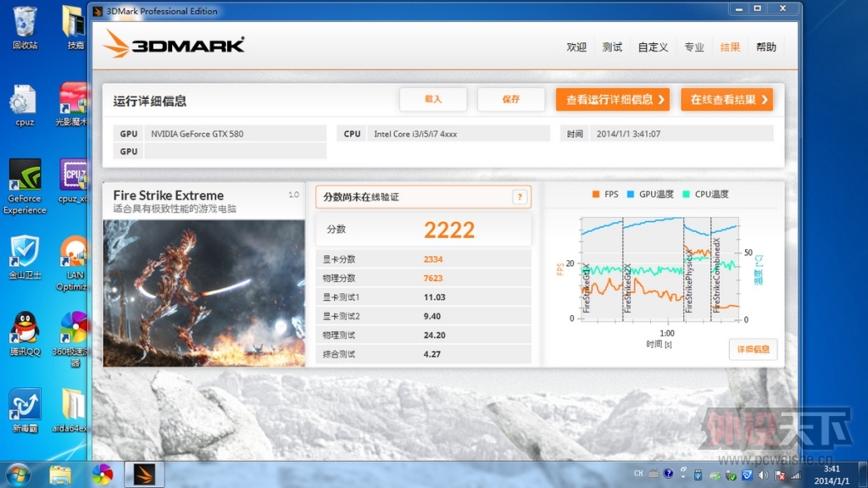Click the 物理测试 value 24.20
The image size is (868, 488).
(x=435, y=335)
